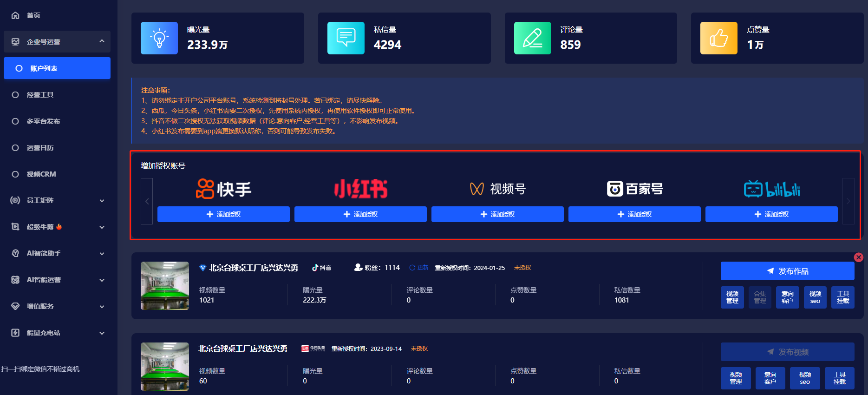Click the 能量充电站 sidebar icon
Viewport: 868px width, 395px height.
pos(15,333)
